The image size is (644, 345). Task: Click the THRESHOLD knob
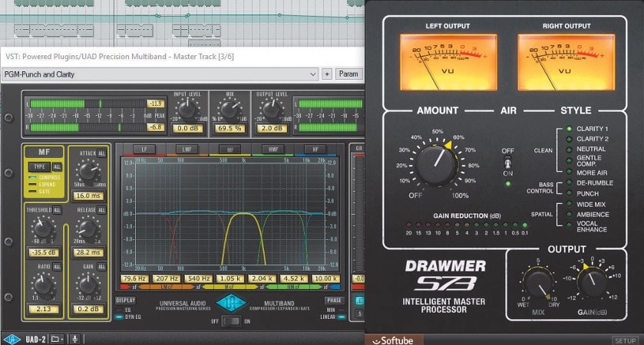[x=43, y=228]
